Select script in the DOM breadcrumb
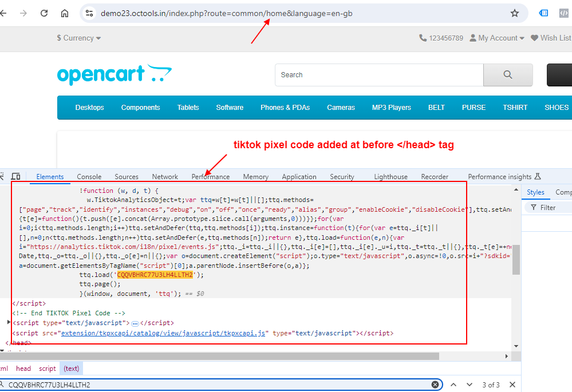This screenshot has height=392, width=572. [x=48, y=369]
